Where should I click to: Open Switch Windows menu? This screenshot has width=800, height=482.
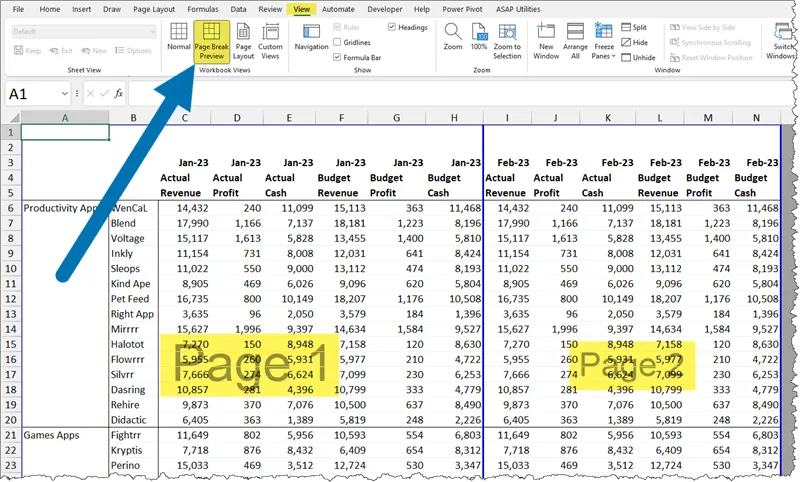(x=780, y=41)
